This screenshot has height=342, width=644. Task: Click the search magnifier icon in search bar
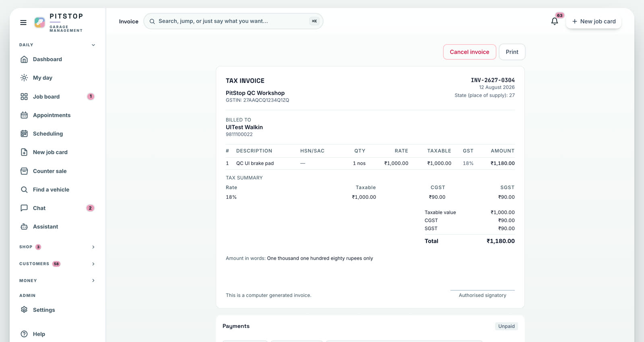tap(152, 21)
